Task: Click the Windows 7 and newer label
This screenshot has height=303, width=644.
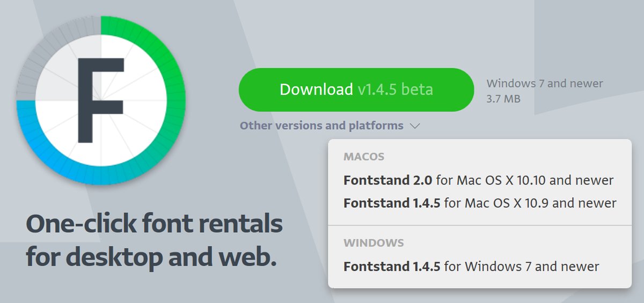Action: tap(544, 84)
